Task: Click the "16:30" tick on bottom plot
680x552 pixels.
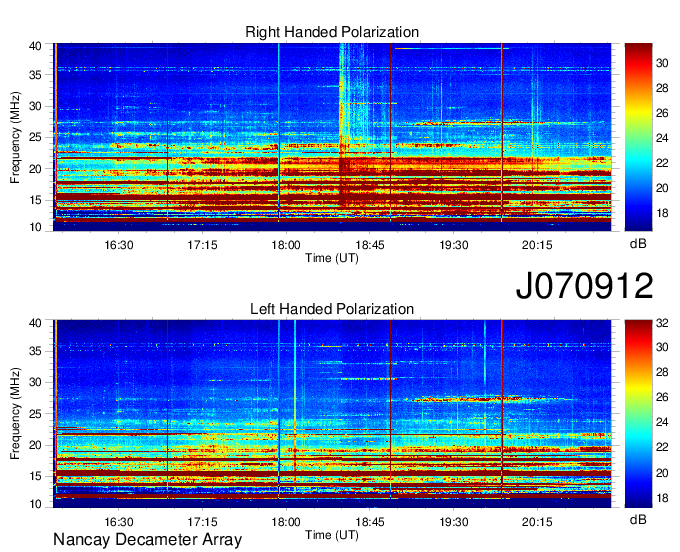Action: coord(118,522)
